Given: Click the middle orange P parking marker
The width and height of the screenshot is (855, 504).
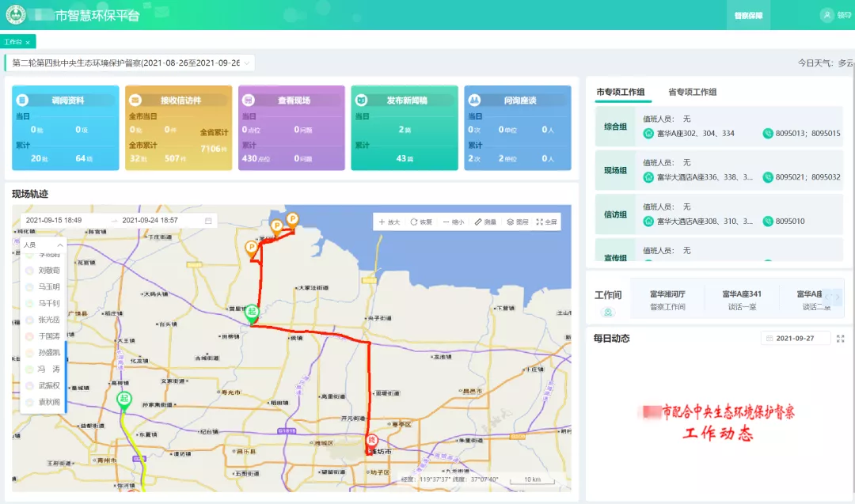Looking at the screenshot, I should (x=277, y=227).
